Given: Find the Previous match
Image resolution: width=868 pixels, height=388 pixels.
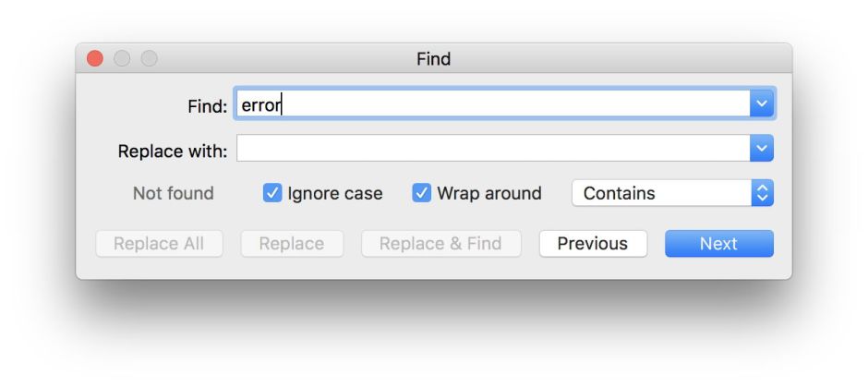Looking at the screenshot, I should coord(592,244).
